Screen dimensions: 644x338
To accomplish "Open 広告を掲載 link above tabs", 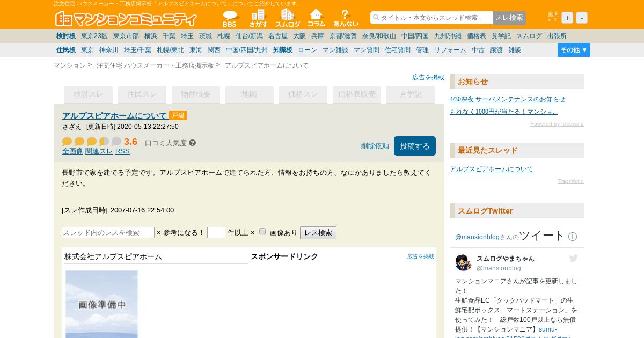I will (428, 77).
